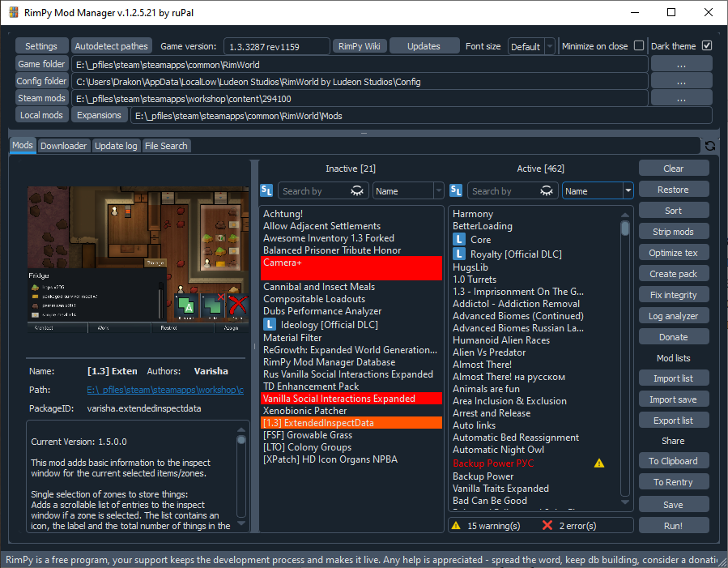This screenshot has height=568, width=728.
Task: Click Import save button
Action: 673,399
